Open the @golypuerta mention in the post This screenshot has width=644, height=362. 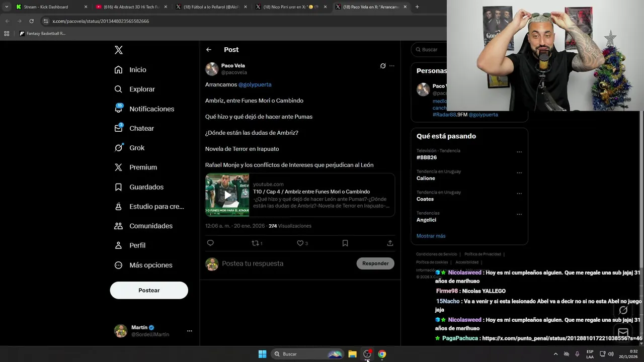255,84
